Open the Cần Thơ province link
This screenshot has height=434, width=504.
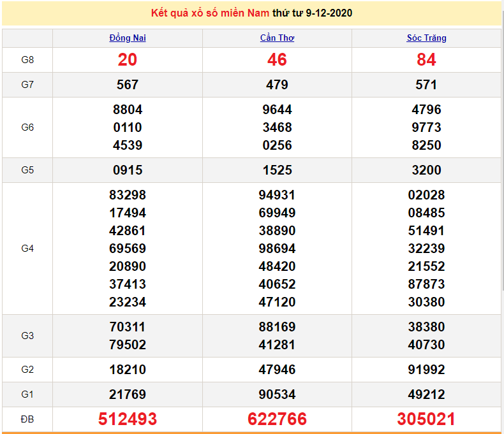[x=277, y=38]
